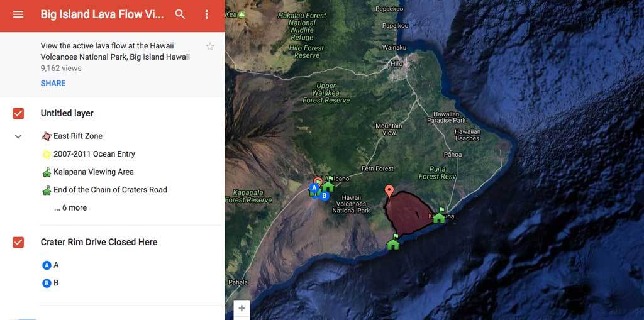Collapse the Untitled layer chevron
Image resolution: width=644 pixels, height=320 pixels.
click(x=18, y=136)
